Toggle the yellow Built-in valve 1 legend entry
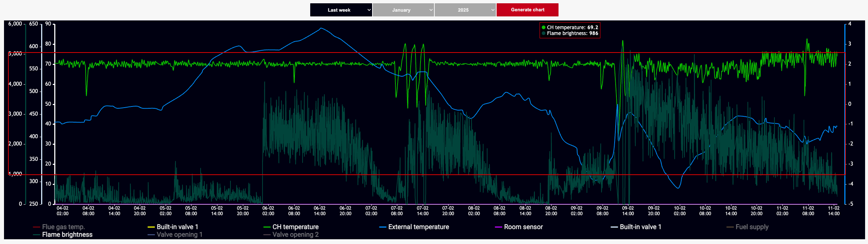The height and width of the screenshot is (244, 868). pyautogui.click(x=177, y=227)
